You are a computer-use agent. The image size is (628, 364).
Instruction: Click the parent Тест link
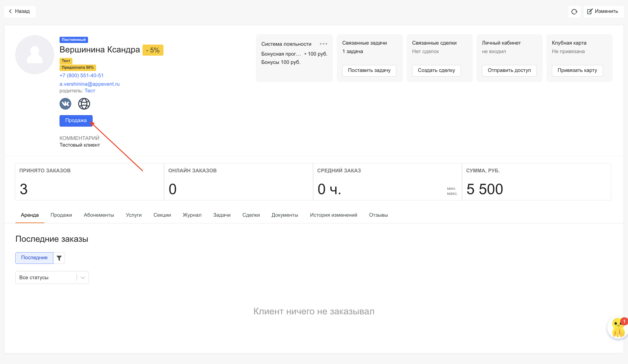point(90,91)
